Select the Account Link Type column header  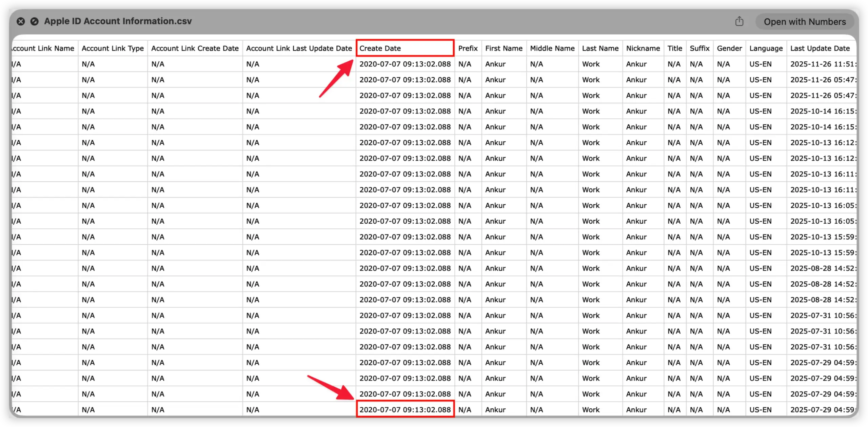point(112,48)
